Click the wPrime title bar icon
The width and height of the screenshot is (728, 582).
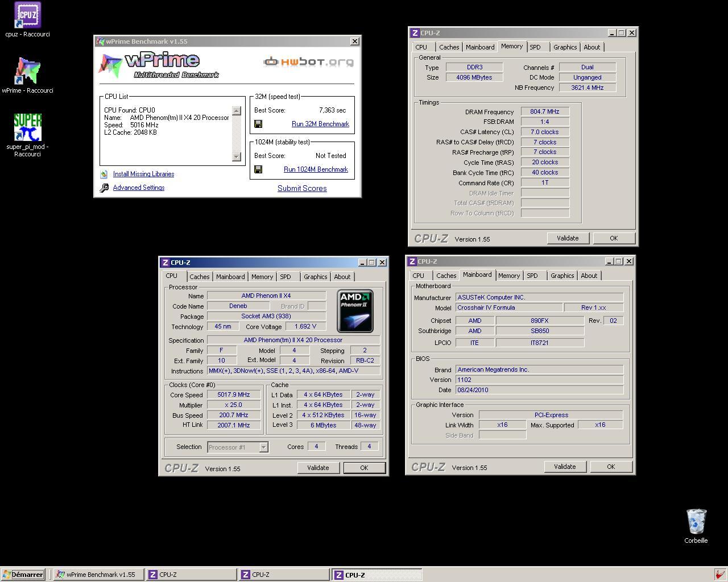point(101,41)
